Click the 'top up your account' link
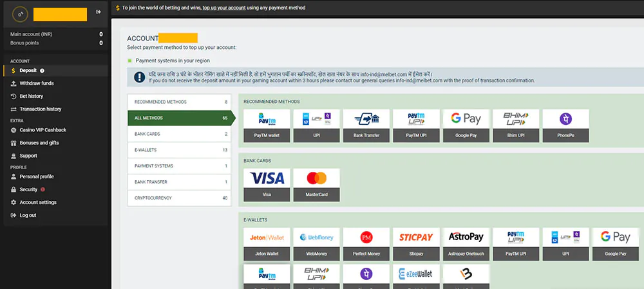This screenshot has height=289, width=644. pyautogui.click(x=224, y=8)
